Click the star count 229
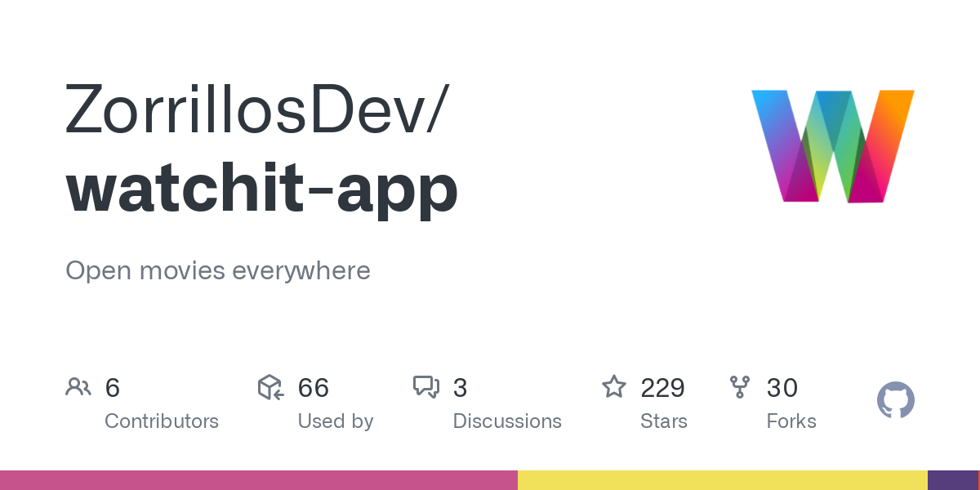This screenshot has width=980, height=490. (663, 388)
